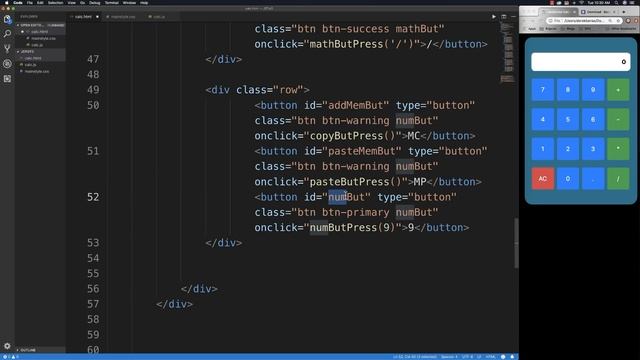The height and width of the screenshot is (360, 640).
Task: Open the Debug menu
Action: (95, 2)
